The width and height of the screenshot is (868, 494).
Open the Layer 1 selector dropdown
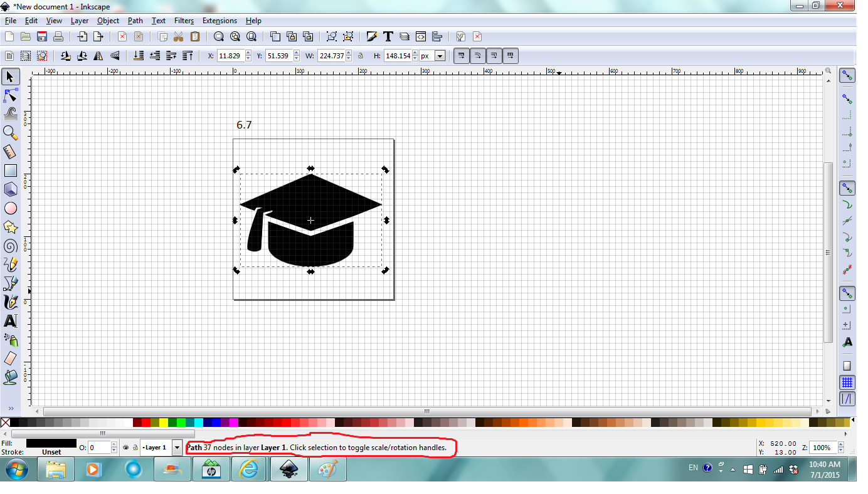tap(176, 447)
